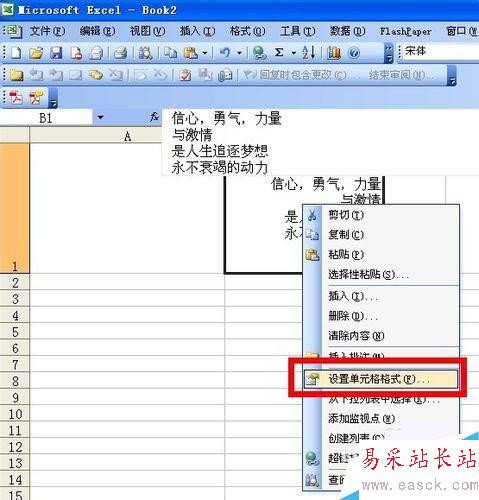The image size is (479, 500).
Task: Open the Undo history dropdown arrow
Action: (x=239, y=53)
